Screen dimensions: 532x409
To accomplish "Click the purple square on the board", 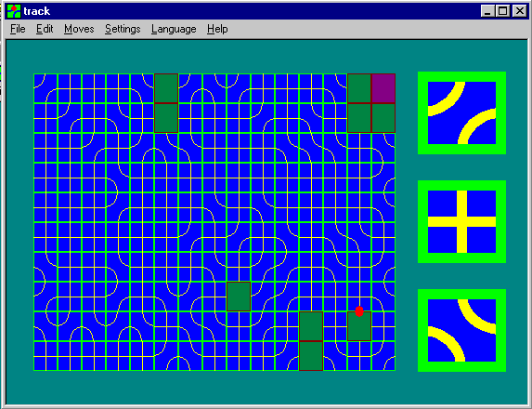I will tap(383, 88).
